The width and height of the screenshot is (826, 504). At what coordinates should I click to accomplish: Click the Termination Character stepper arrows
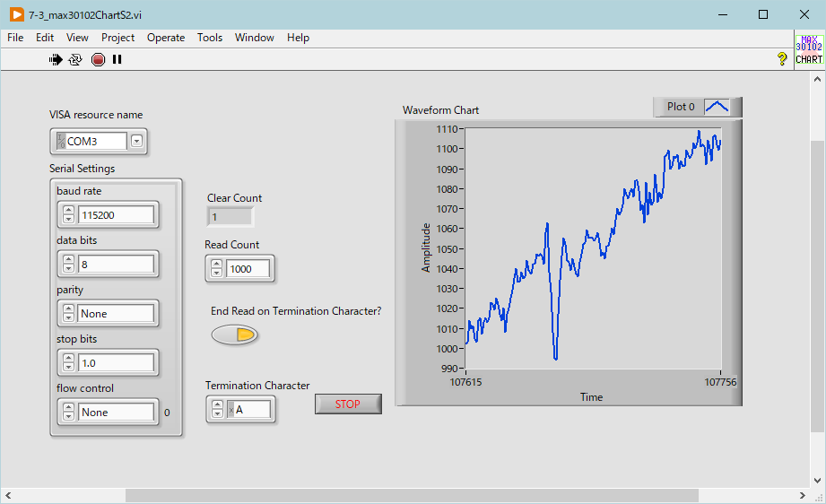tap(218, 409)
